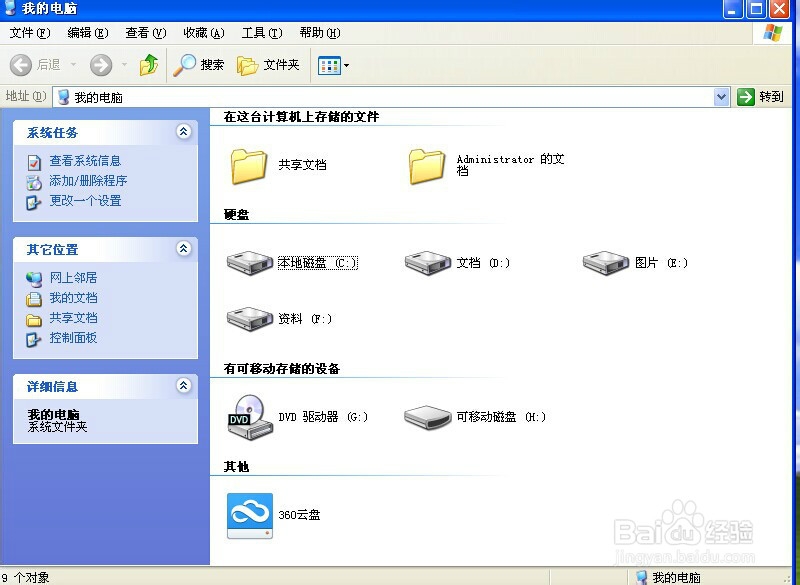
Task: Open the 共享文档 folder icon
Action: (x=248, y=166)
